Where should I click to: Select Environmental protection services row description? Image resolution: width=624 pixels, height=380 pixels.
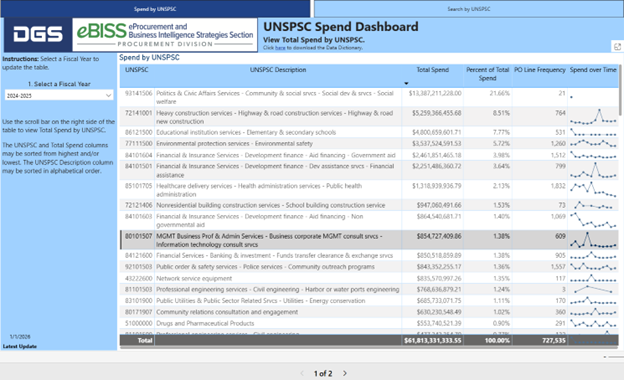click(234, 143)
